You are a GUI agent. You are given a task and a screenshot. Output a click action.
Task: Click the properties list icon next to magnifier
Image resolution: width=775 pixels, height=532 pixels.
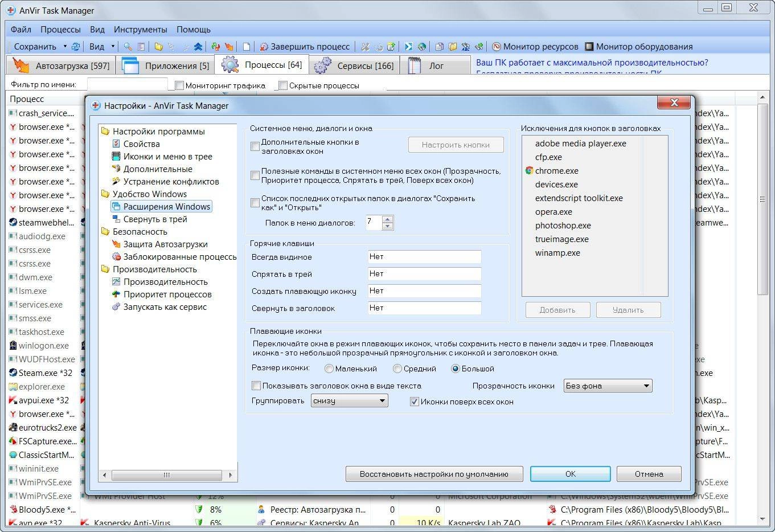pyautogui.click(x=141, y=47)
